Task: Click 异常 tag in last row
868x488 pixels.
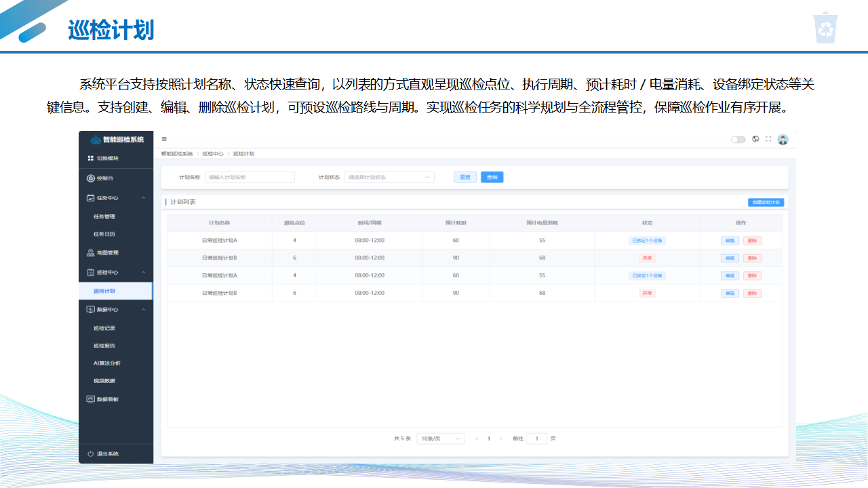Action: pos(647,293)
